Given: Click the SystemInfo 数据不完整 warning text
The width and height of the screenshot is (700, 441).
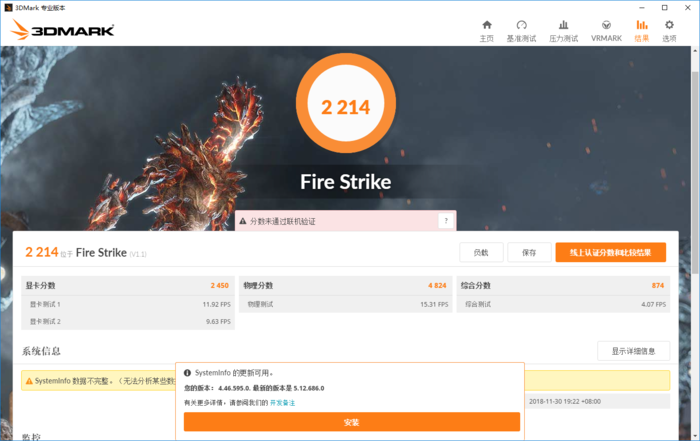Looking at the screenshot, I should [x=105, y=381].
